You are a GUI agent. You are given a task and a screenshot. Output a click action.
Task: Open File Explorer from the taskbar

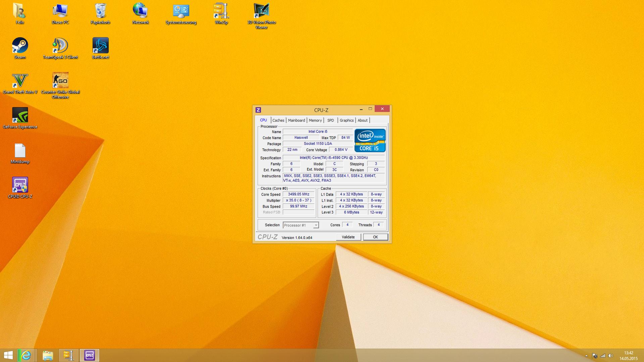[x=48, y=355]
